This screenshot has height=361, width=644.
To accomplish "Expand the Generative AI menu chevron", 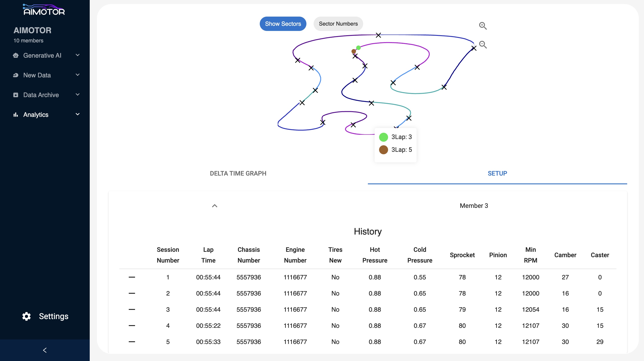I will 78,55.
